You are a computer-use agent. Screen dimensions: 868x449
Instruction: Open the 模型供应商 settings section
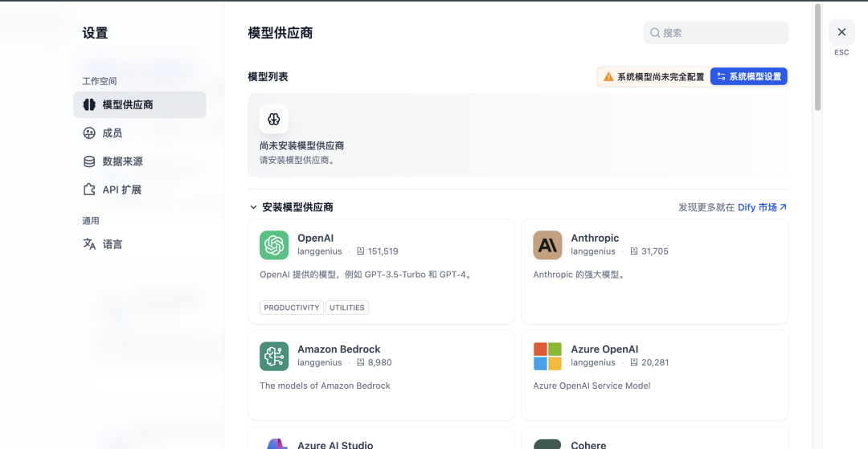140,104
